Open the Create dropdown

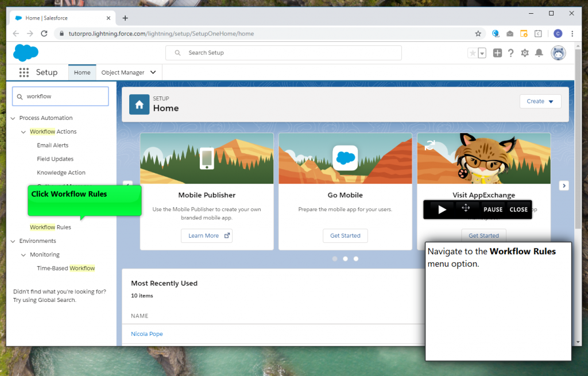(540, 101)
